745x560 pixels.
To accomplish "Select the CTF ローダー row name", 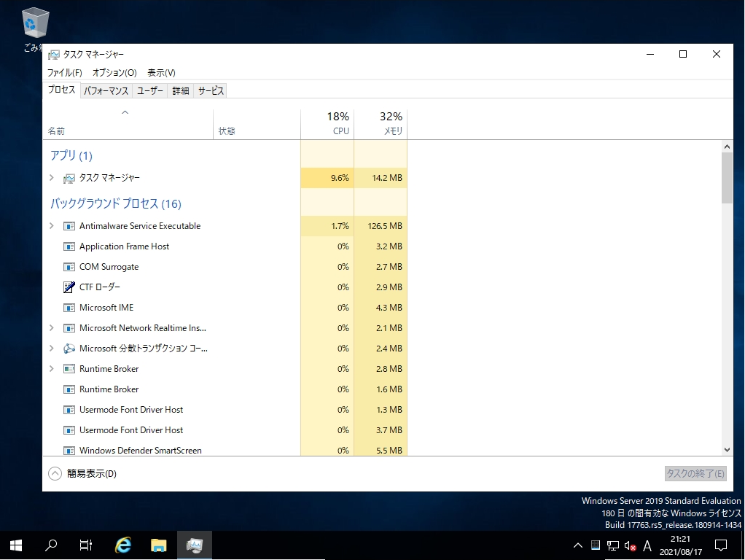I will (x=100, y=287).
